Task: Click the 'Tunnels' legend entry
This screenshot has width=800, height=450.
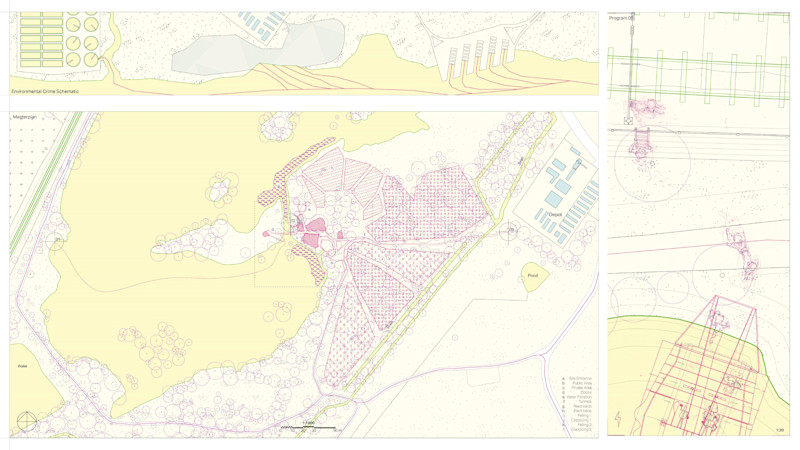Action: pos(585,402)
